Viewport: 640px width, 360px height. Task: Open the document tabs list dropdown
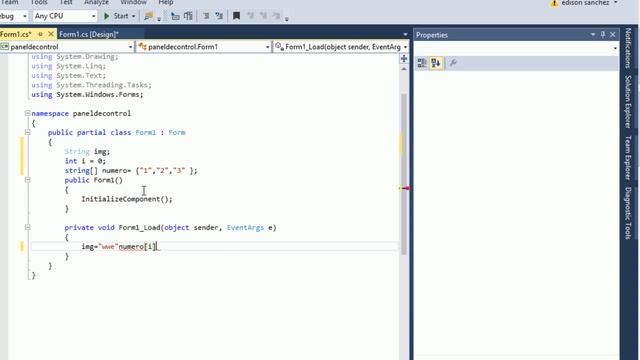[x=405, y=35]
